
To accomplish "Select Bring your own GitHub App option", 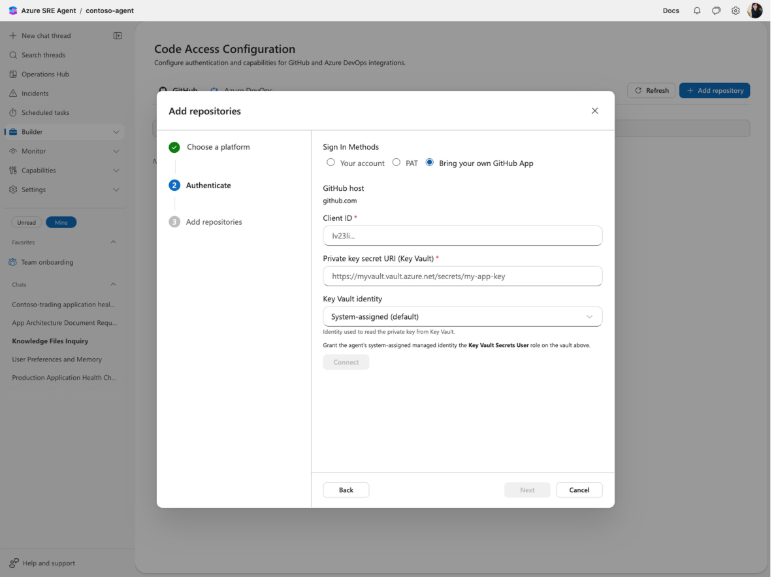I will [429, 162].
